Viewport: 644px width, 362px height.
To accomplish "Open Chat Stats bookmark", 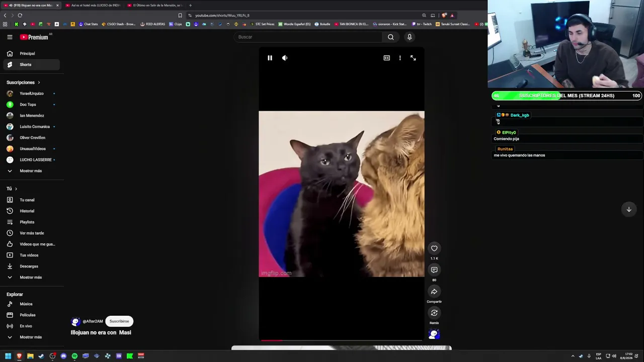I will tap(88, 24).
